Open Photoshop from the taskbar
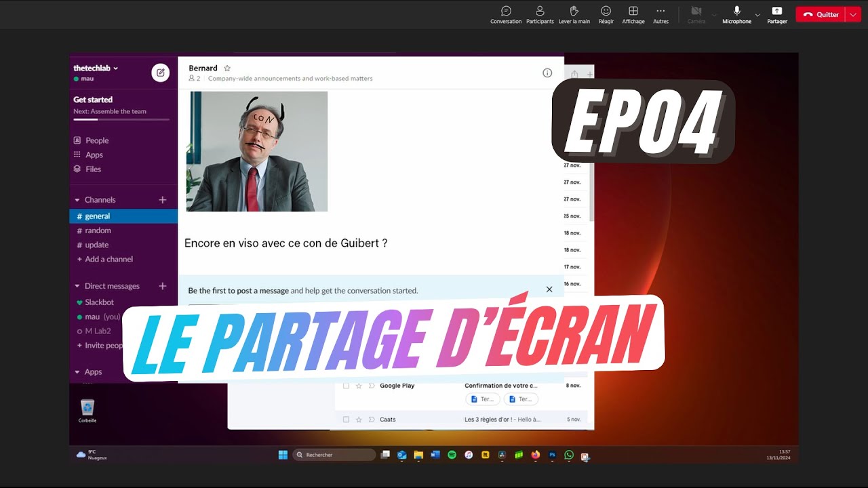 tap(552, 455)
